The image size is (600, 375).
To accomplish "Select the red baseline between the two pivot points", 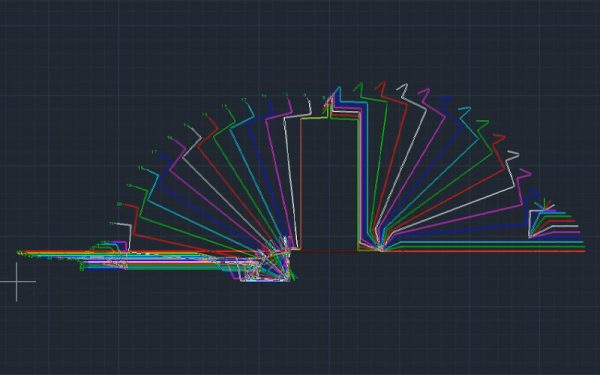I will pyautogui.click(x=328, y=251).
